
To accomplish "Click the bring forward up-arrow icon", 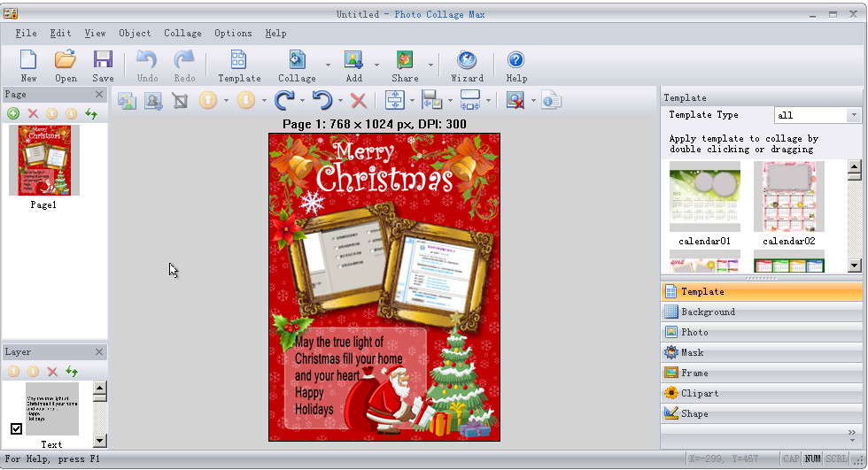I will (208, 101).
